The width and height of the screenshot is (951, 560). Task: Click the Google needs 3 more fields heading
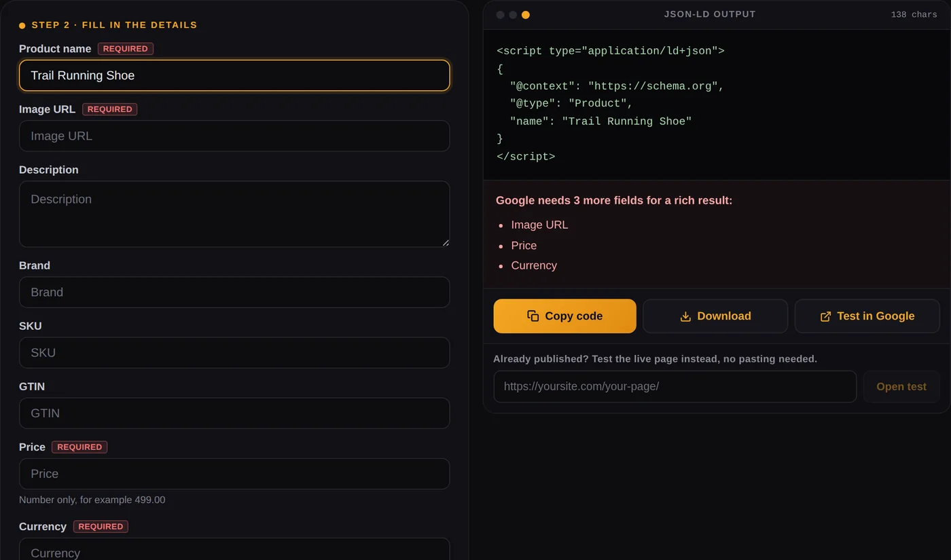(614, 201)
